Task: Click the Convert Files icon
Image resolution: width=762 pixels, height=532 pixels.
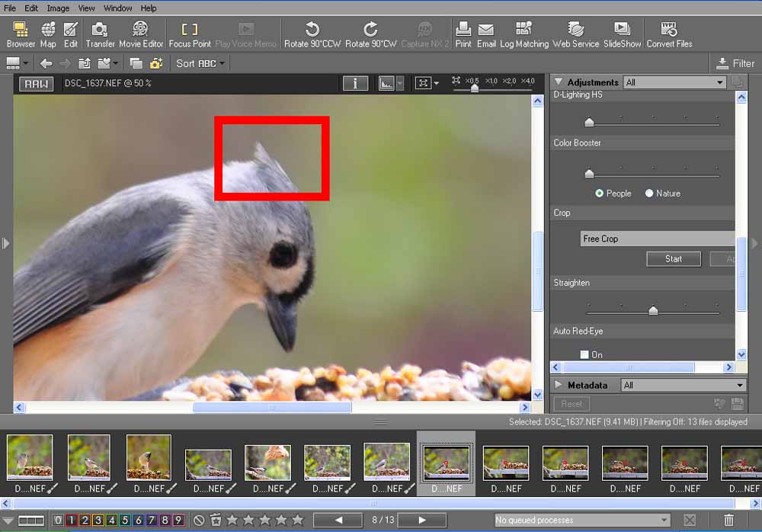Action: 669,30
